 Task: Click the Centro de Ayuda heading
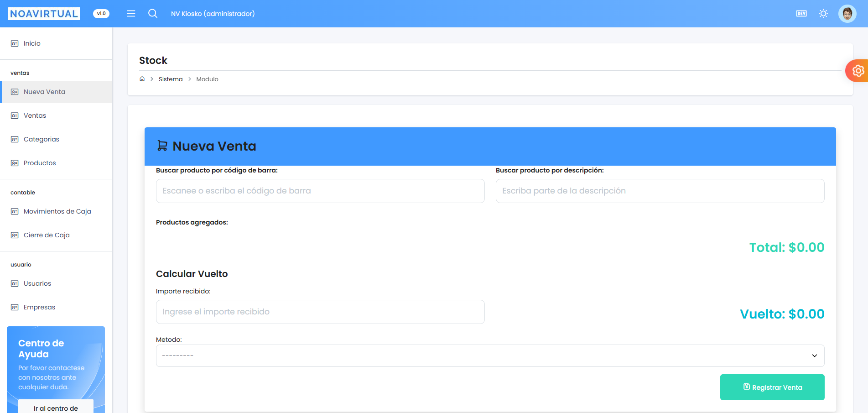pyautogui.click(x=41, y=349)
